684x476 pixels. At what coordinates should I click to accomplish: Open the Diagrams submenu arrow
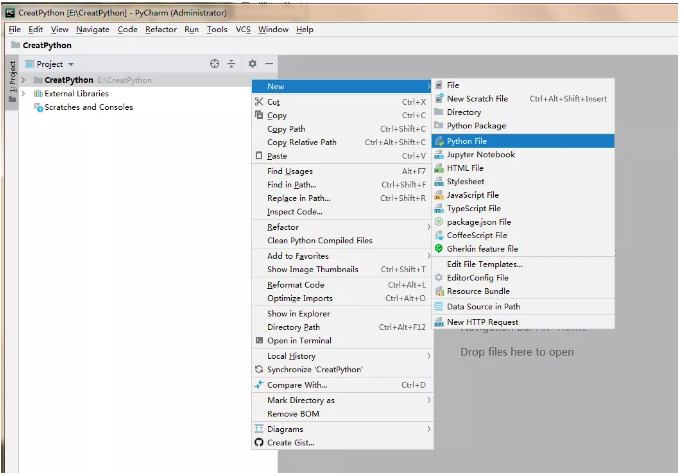click(x=428, y=429)
